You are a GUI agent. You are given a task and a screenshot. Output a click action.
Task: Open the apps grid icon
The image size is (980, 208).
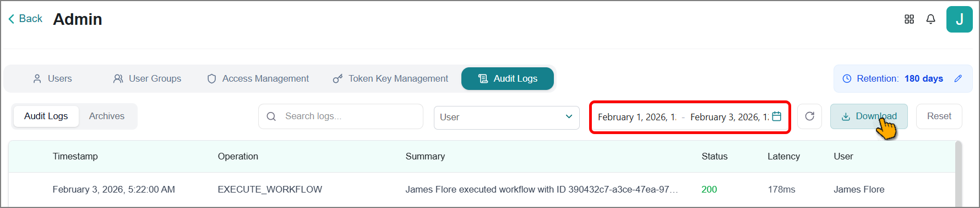[909, 19]
